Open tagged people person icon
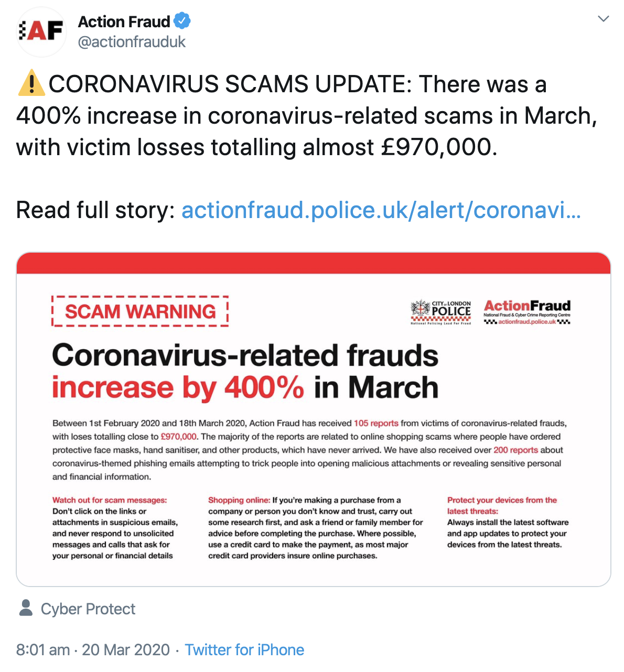The height and width of the screenshot is (672, 624). click(25, 608)
